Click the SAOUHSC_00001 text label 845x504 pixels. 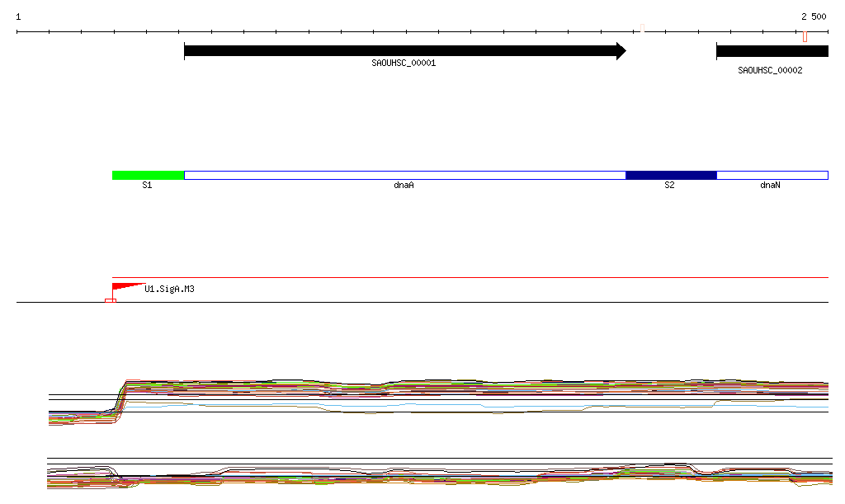pyautogui.click(x=404, y=63)
